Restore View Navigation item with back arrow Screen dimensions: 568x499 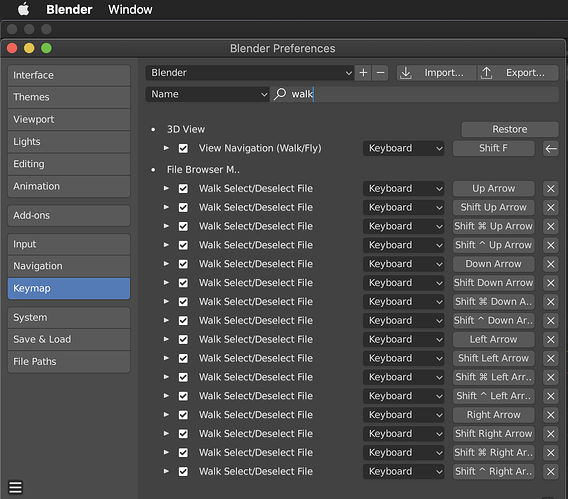(x=551, y=148)
